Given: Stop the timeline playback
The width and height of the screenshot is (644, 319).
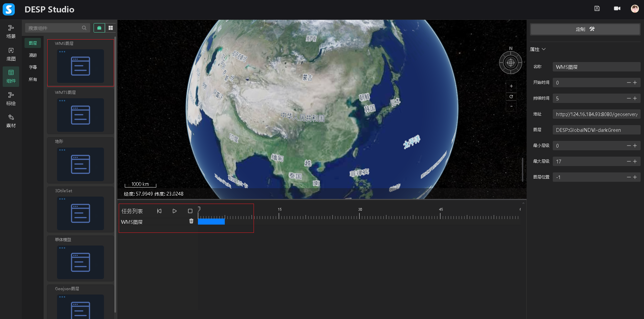Looking at the screenshot, I should pos(190,211).
